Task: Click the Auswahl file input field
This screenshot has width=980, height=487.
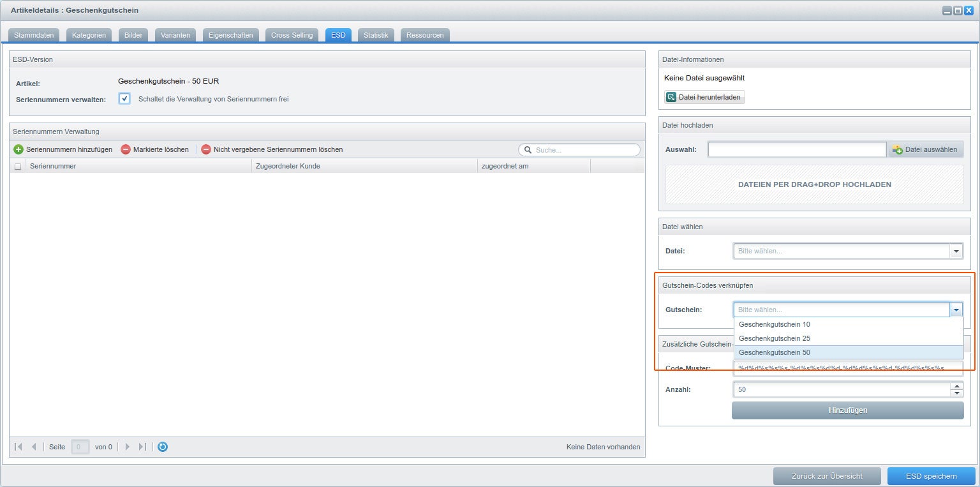Action: (x=797, y=149)
